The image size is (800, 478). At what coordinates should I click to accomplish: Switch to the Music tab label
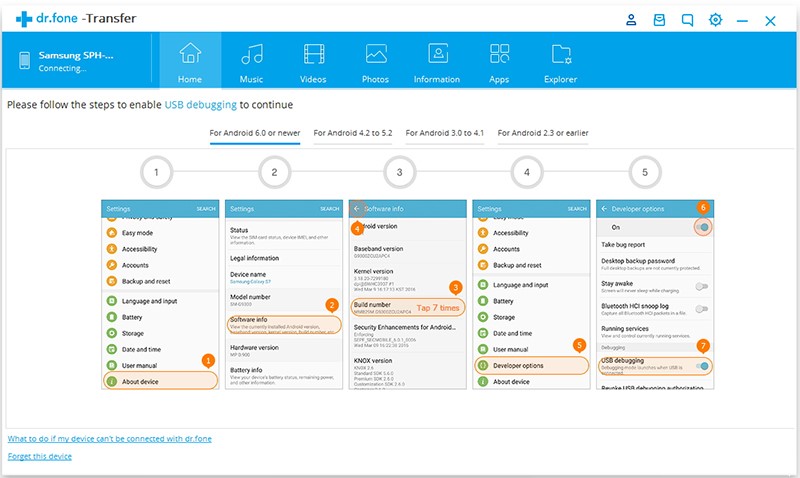point(252,79)
